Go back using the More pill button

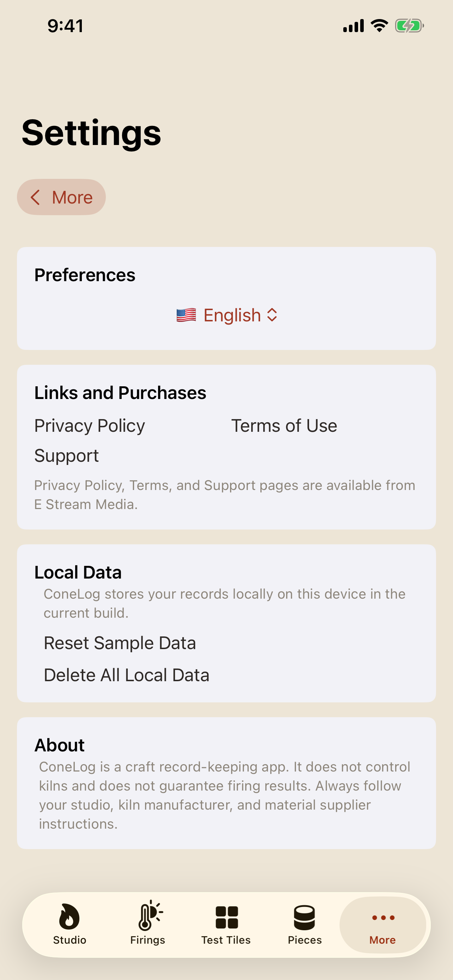(x=61, y=197)
